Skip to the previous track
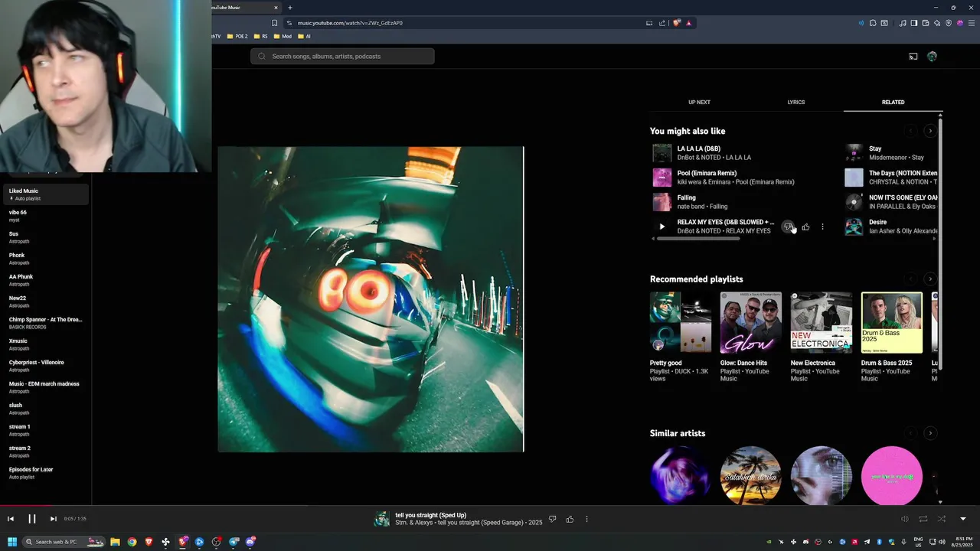 click(x=11, y=519)
